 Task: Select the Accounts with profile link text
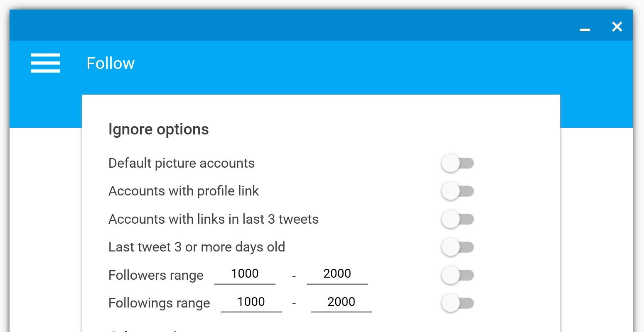(183, 191)
